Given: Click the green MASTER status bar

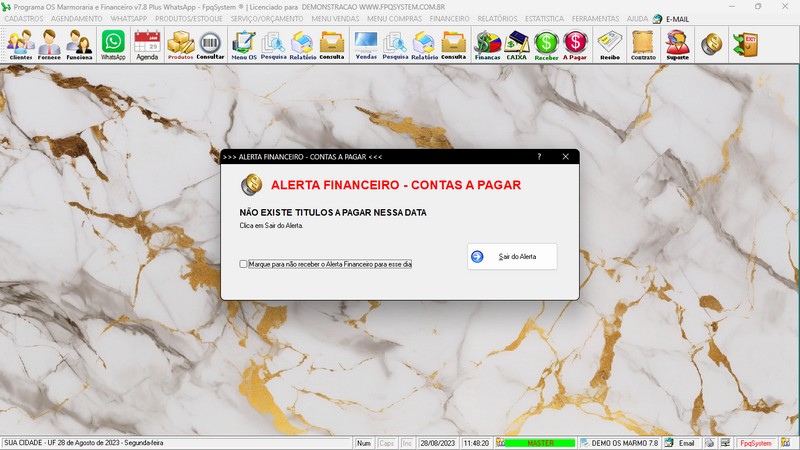Looking at the screenshot, I should click(x=540, y=443).
